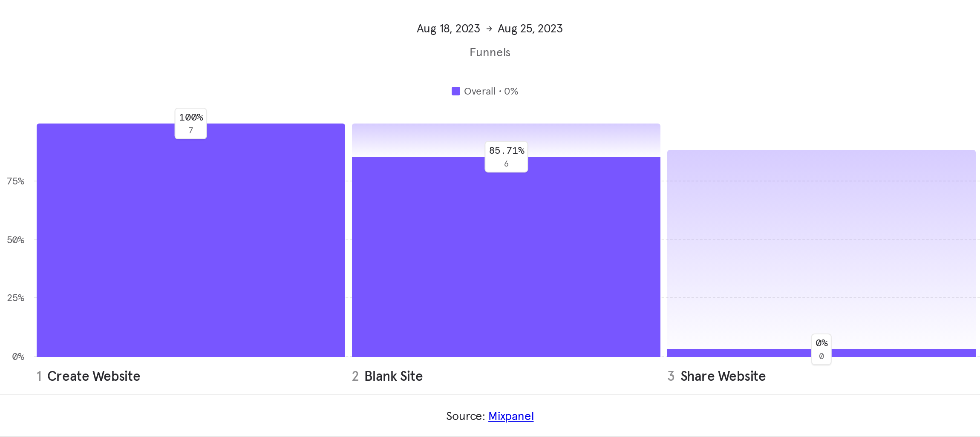Viewport: 980px width, 437px height.
Task: Click the Blank Site step label
Action: (x=393, y=376)
